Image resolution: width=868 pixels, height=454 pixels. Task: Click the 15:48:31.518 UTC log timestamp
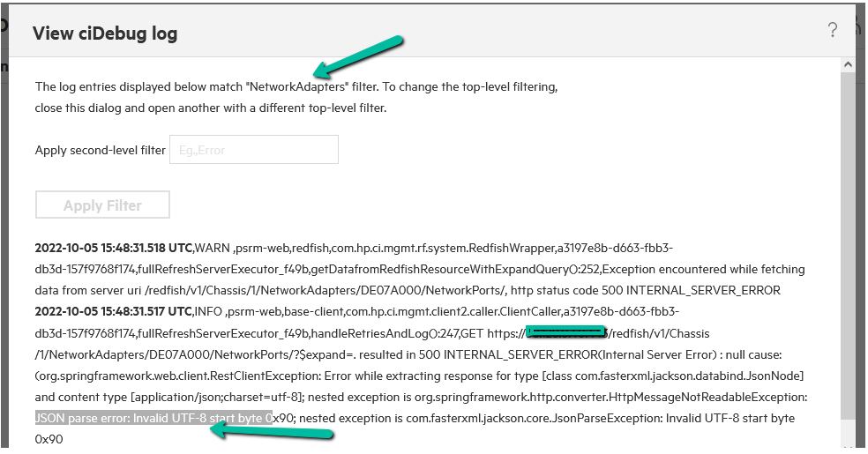(113, 248)
